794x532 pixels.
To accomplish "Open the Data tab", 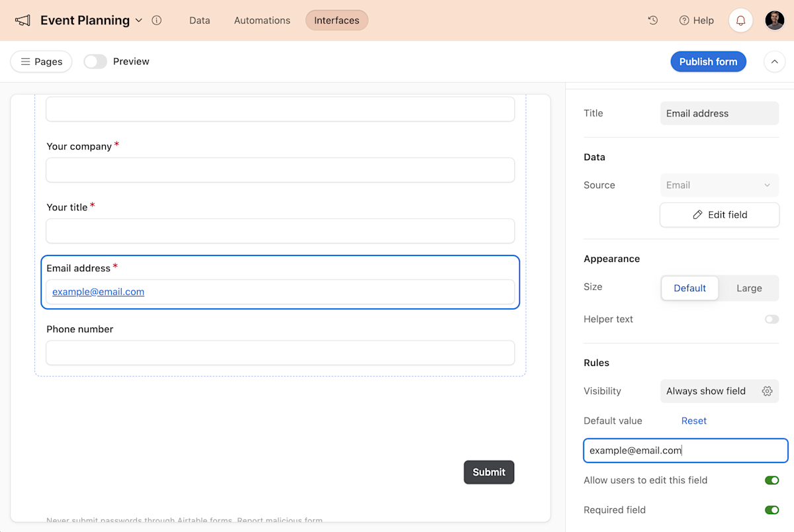I will [x=199, y=21].
